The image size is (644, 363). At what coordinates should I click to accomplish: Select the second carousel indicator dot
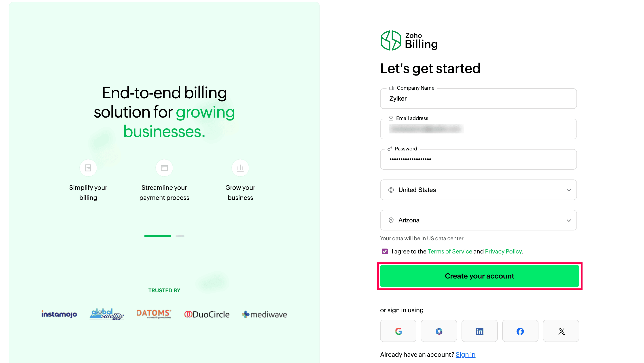click(180, 236)
